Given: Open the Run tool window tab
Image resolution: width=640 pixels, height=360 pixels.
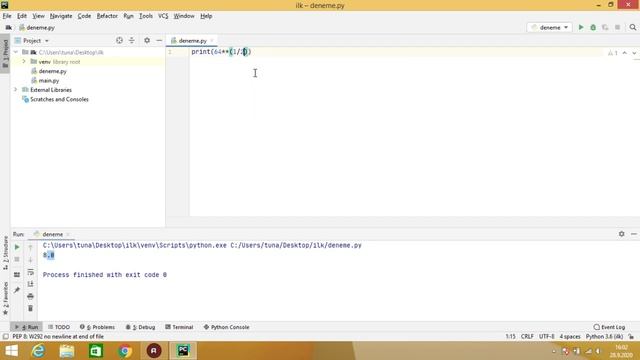Looking at the screenshot, I should point(27,327).
